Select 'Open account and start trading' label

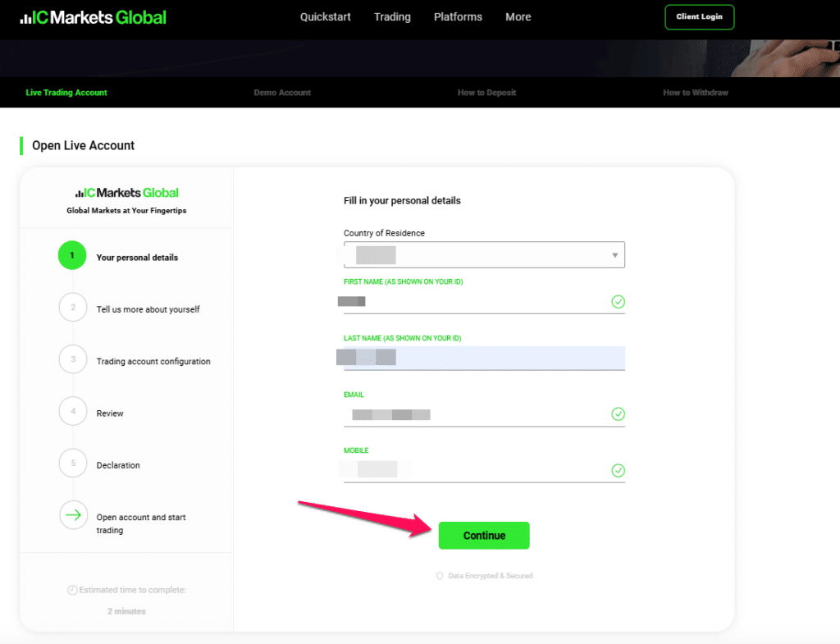pos(141,524)
